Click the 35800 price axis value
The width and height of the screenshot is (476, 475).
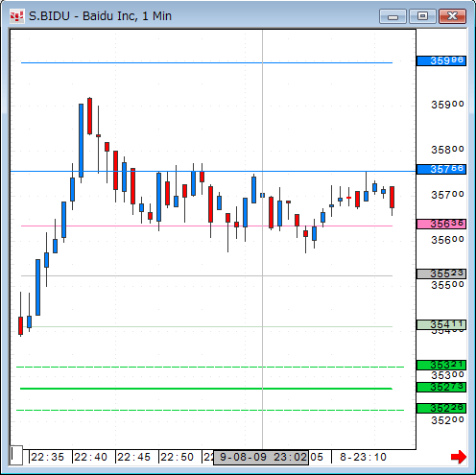coord(447,150)
